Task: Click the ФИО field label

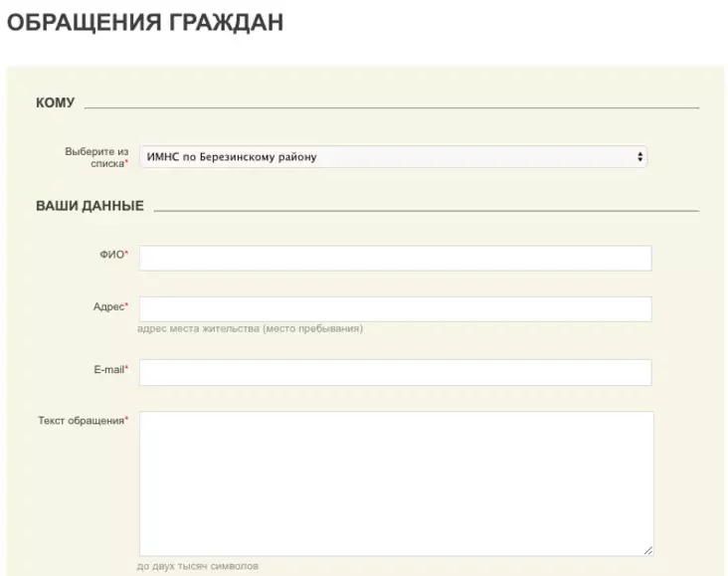Action: pos(110,255)
